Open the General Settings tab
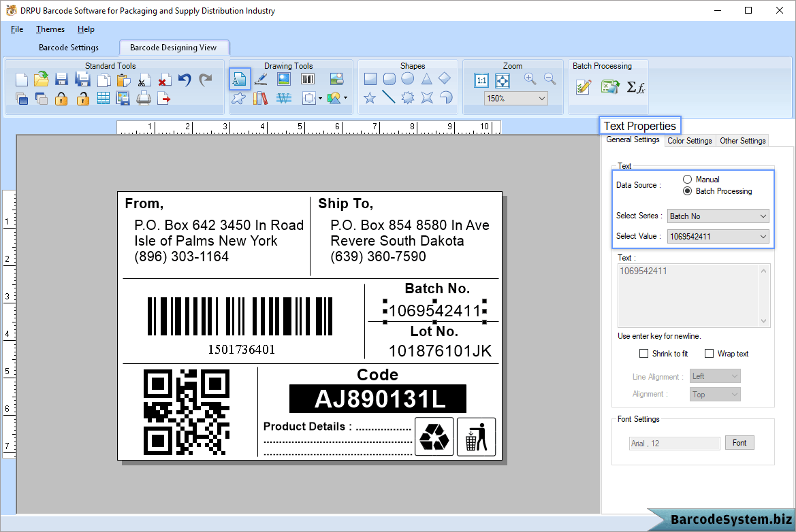The image size is (796, 532). pyautogui.click(x=633, y=139)
